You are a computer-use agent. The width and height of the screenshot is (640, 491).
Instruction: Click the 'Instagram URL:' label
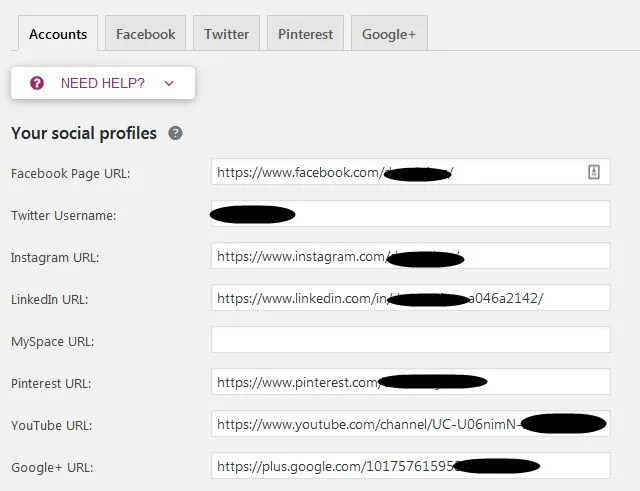55,258
